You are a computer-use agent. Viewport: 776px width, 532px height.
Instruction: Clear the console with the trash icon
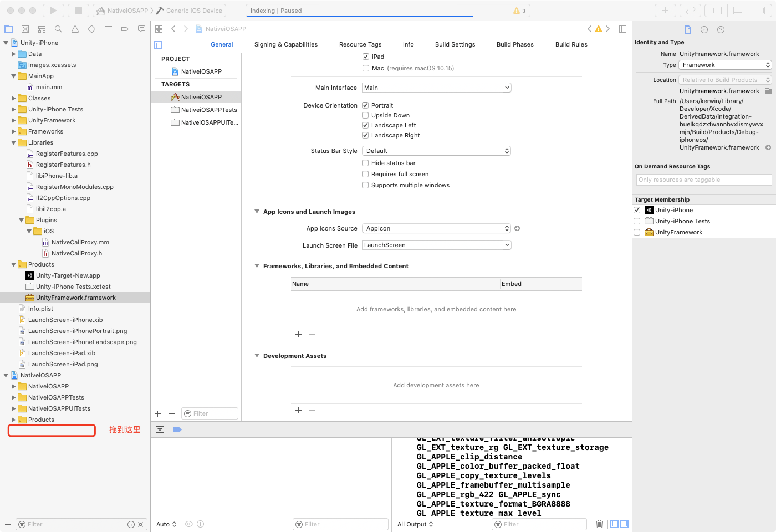(599, 524)
